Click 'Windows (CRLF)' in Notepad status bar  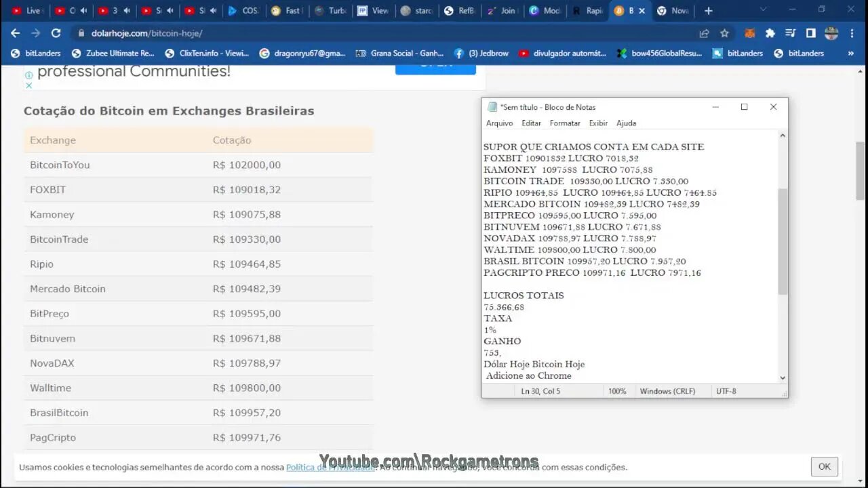point(668,391)
